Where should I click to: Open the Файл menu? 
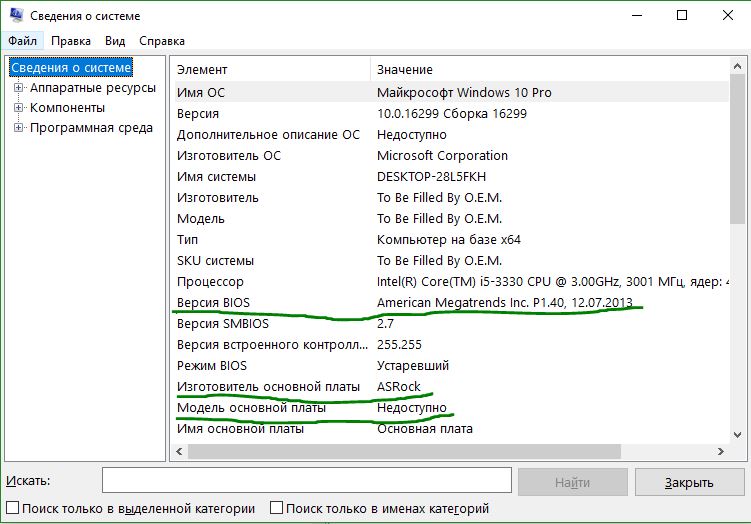click(x=23, y=41)
